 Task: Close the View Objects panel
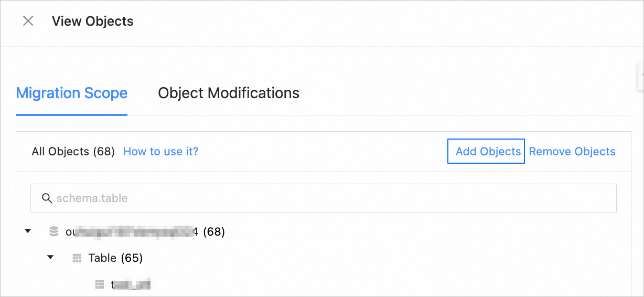coord(28,21)
